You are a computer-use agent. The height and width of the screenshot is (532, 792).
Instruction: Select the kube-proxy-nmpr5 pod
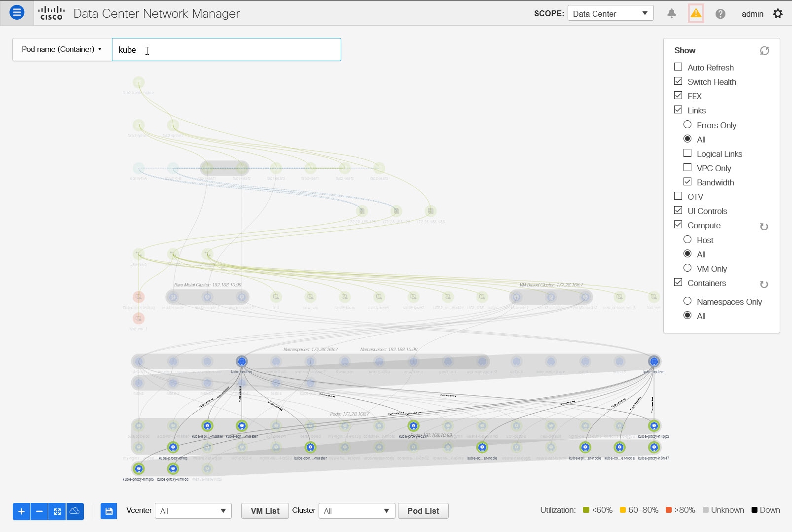(139, 469)
